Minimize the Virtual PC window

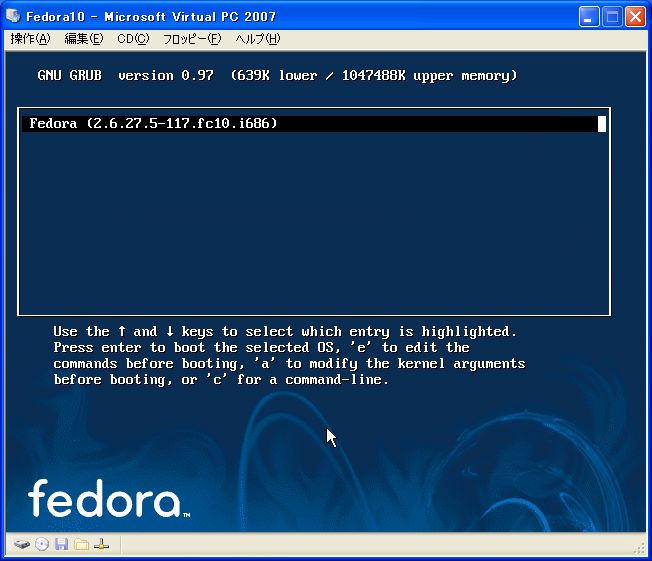(x=589, y=17)
